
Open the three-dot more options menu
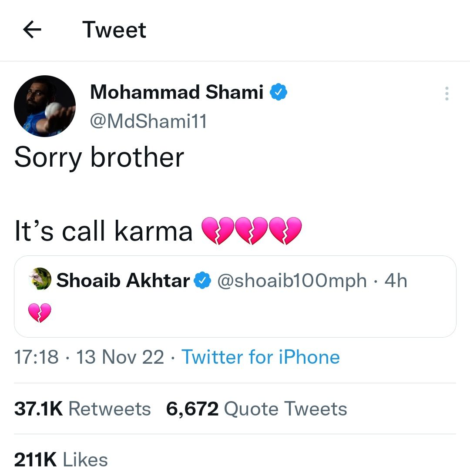coord(446,94)
